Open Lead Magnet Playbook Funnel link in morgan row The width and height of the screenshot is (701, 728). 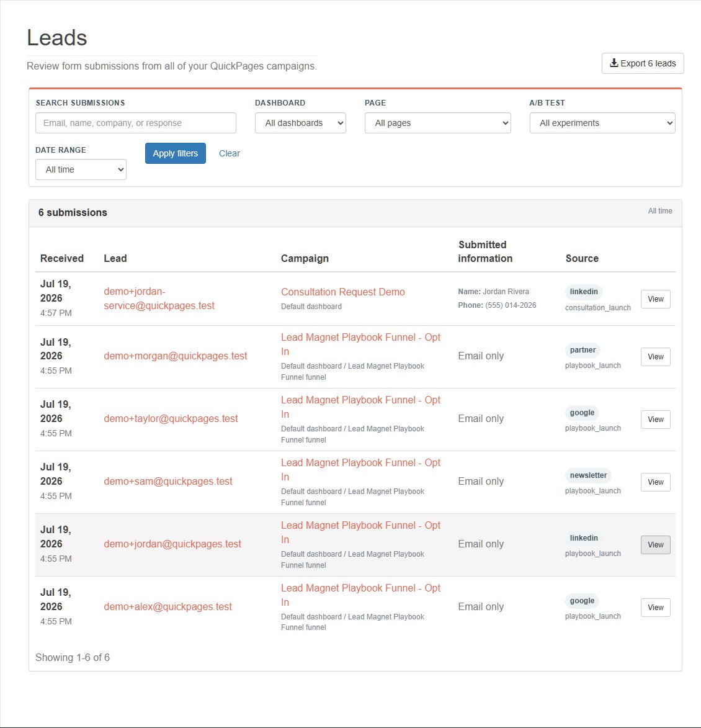coord(360,344)
